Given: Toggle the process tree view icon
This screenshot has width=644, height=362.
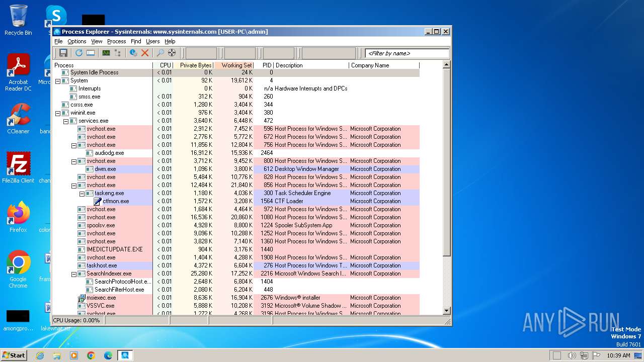Looking at the screenshot, I should (x=118, y=53).
